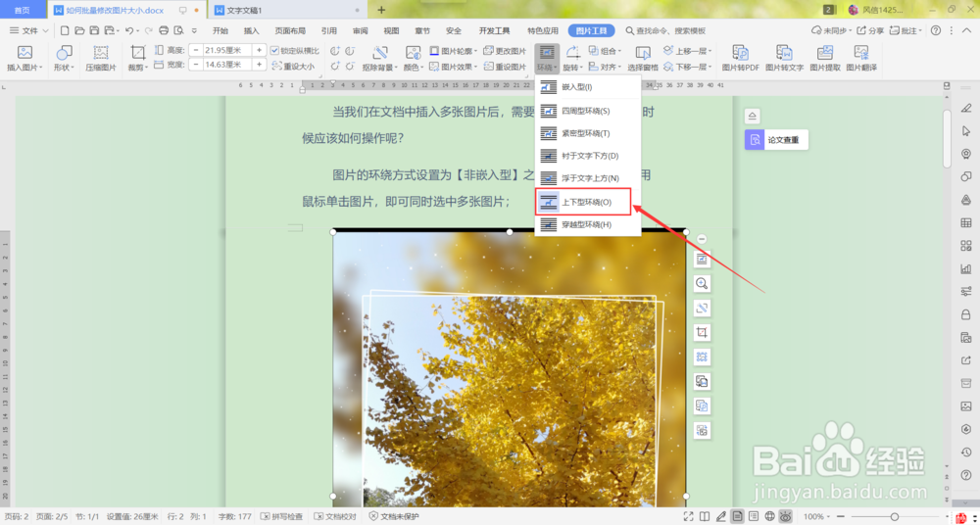Click the bar chart icon in right sidebar
This screenshot has height=525, width=980.
point(965,268)
